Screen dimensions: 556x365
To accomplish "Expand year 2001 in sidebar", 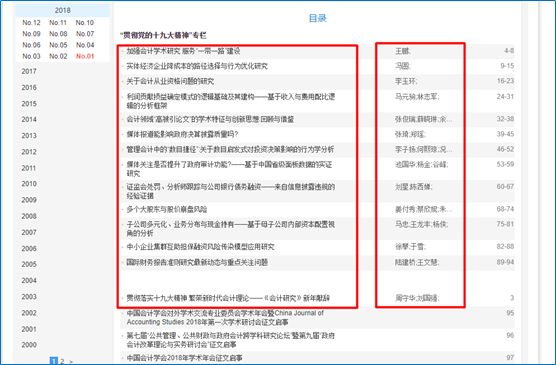I will pyautogui.click(x=29, y=329).
